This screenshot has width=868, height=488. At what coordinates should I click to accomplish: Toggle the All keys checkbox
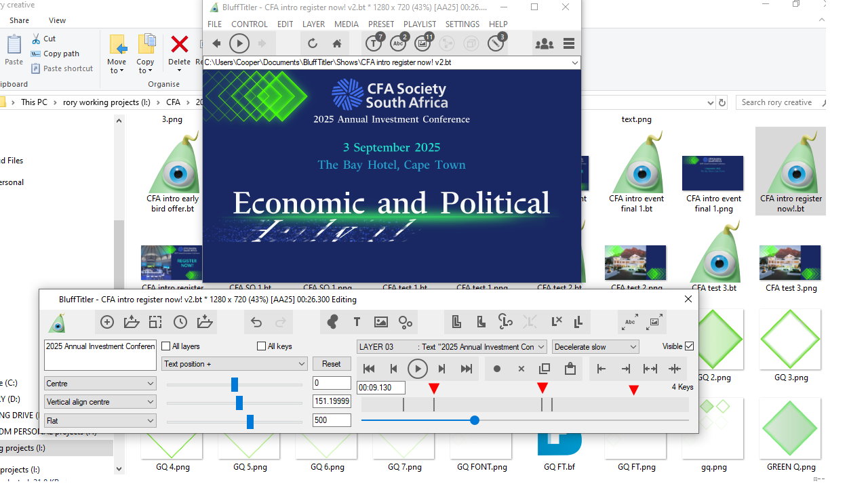pyautogui.click(x=262, y=346)
